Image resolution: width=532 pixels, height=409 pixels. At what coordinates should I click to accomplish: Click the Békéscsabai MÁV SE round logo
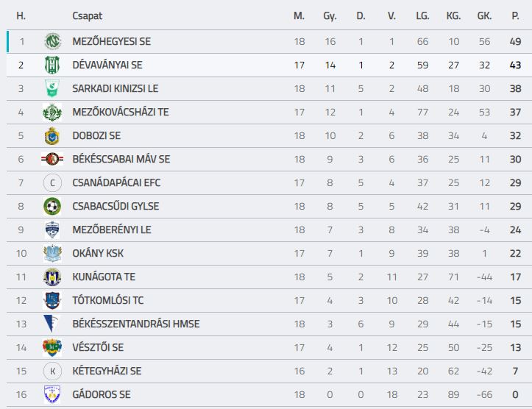pos(52,159)
